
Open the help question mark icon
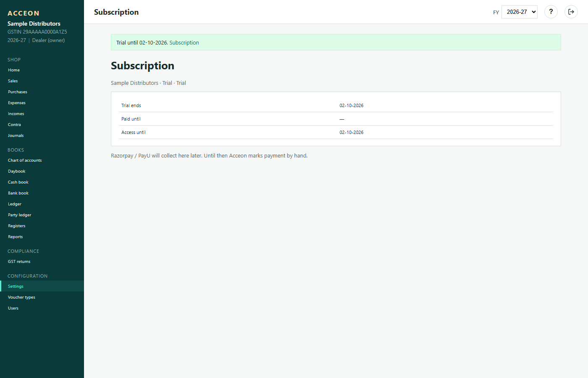551,12
